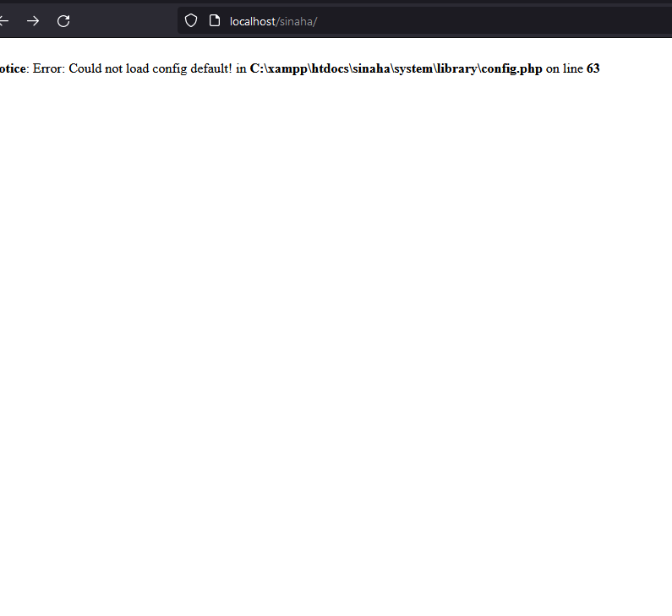672x616 pixels.
Task: Focus the address bar showing localhost/sinaha/
Action: pos(424,21)
